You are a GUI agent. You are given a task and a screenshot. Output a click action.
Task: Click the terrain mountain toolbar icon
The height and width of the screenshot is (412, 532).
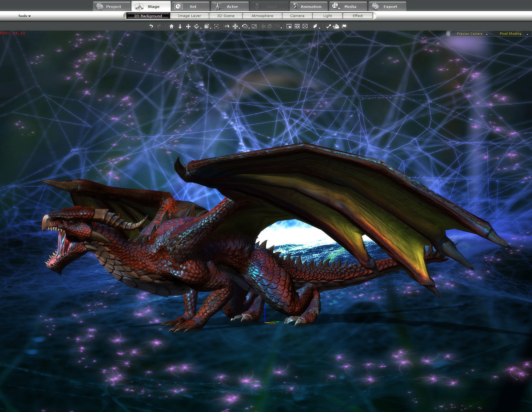[x=336, y=26]
